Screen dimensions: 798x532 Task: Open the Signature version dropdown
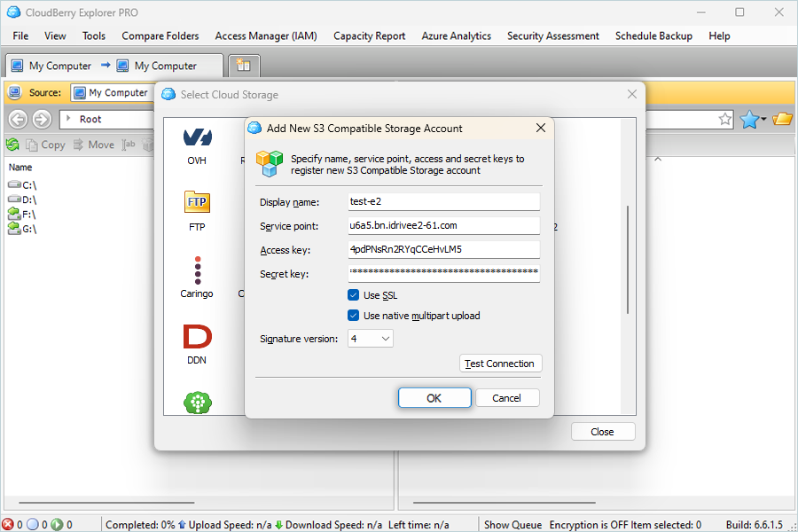click(x=371, y=339)
